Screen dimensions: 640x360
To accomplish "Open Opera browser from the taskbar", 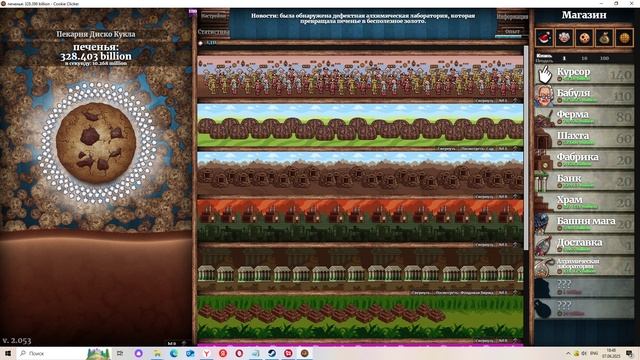I will 239,353.
